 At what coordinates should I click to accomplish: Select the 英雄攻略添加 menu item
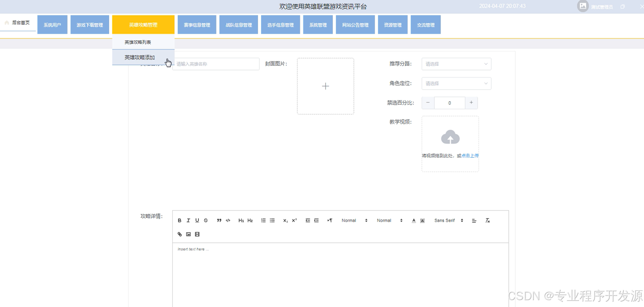point(143,57)
